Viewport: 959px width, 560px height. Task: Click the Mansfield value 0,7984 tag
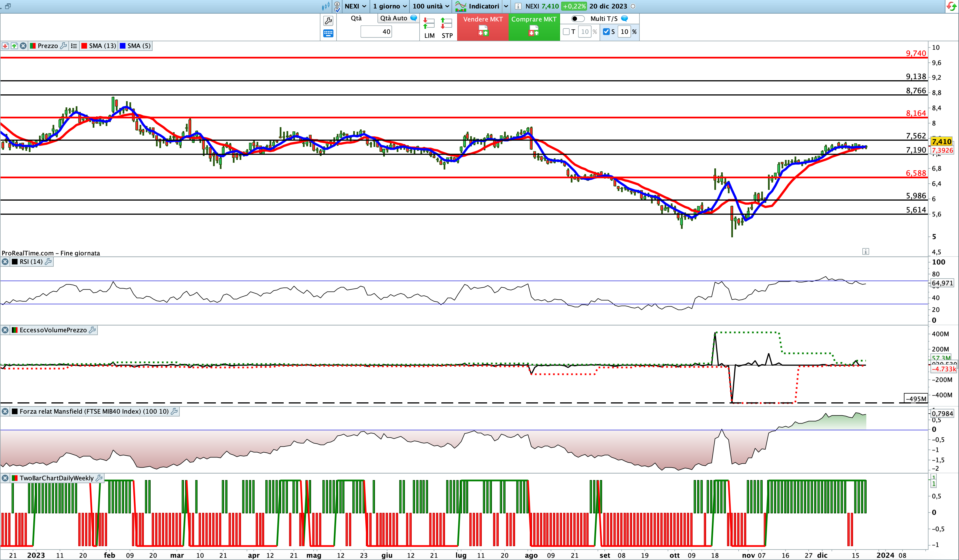942,414
